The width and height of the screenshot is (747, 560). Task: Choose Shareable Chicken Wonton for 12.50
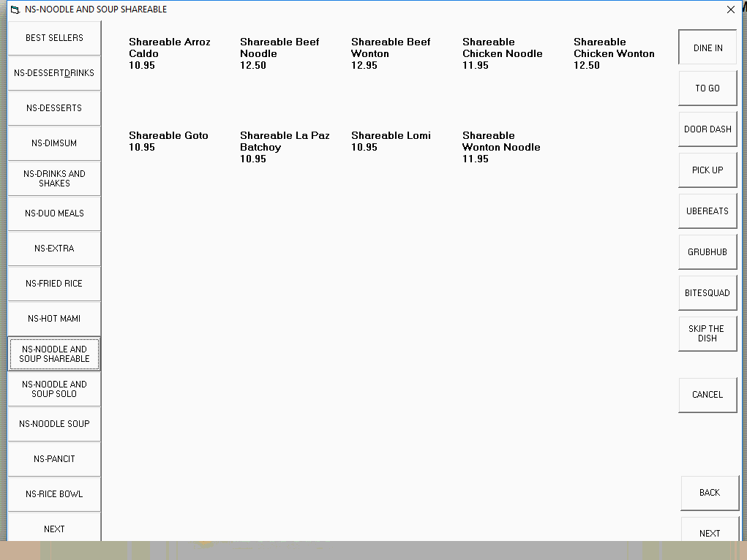tap(614, 53)
